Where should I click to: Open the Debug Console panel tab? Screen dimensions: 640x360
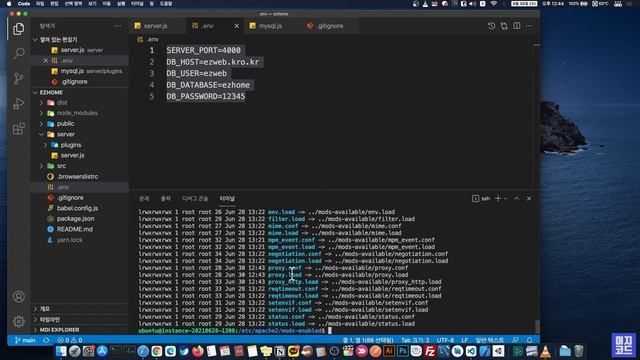coord(195,198)
